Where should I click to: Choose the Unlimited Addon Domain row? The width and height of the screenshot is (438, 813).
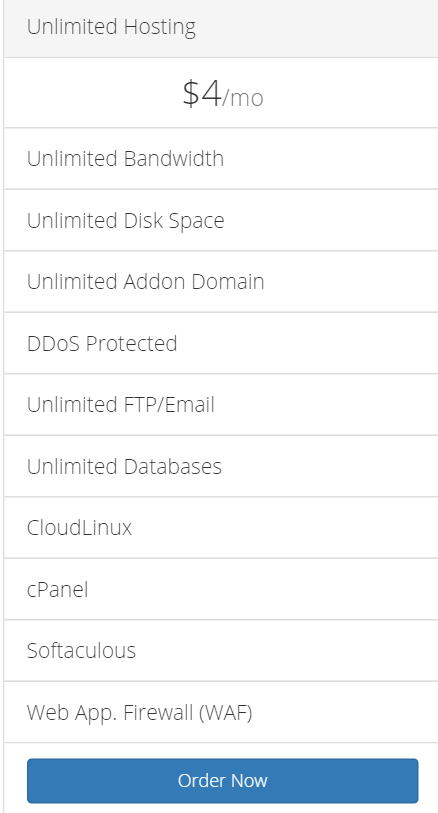tap(221, 282)
